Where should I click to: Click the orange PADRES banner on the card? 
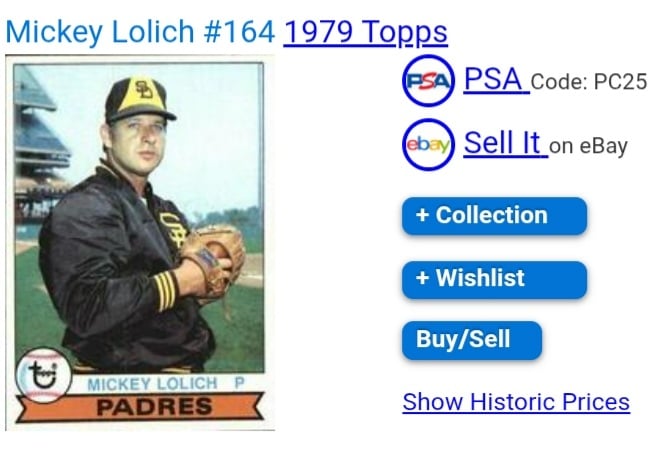coord(140,407)
